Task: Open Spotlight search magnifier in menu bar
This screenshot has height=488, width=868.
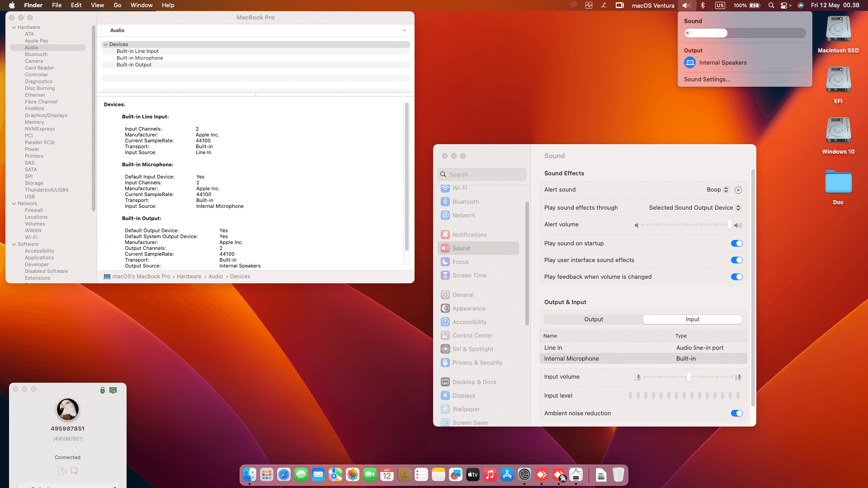Action: (x=771, y=5)
